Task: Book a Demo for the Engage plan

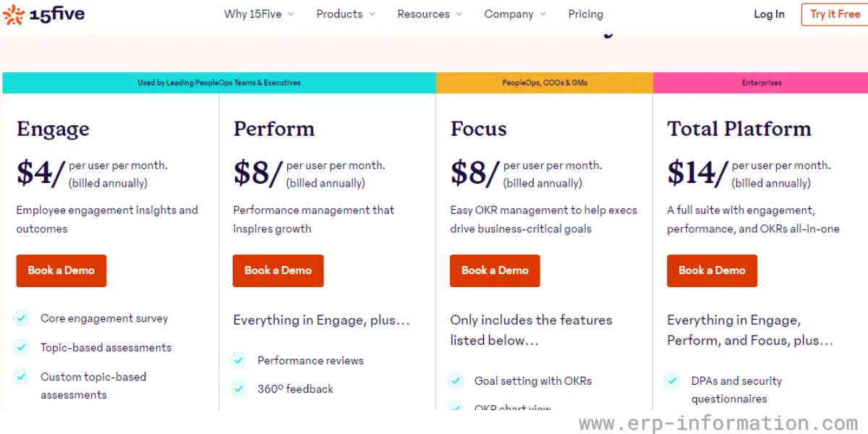Action: point(61,271)
